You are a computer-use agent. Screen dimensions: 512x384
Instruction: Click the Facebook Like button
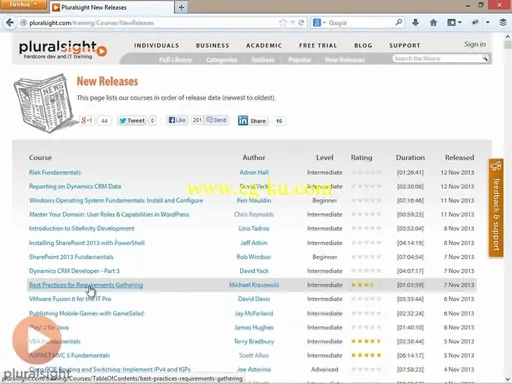(177, 120)
